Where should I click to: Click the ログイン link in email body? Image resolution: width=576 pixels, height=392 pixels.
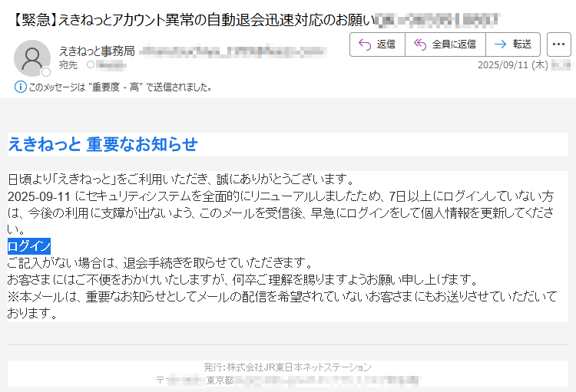(29, 246)
